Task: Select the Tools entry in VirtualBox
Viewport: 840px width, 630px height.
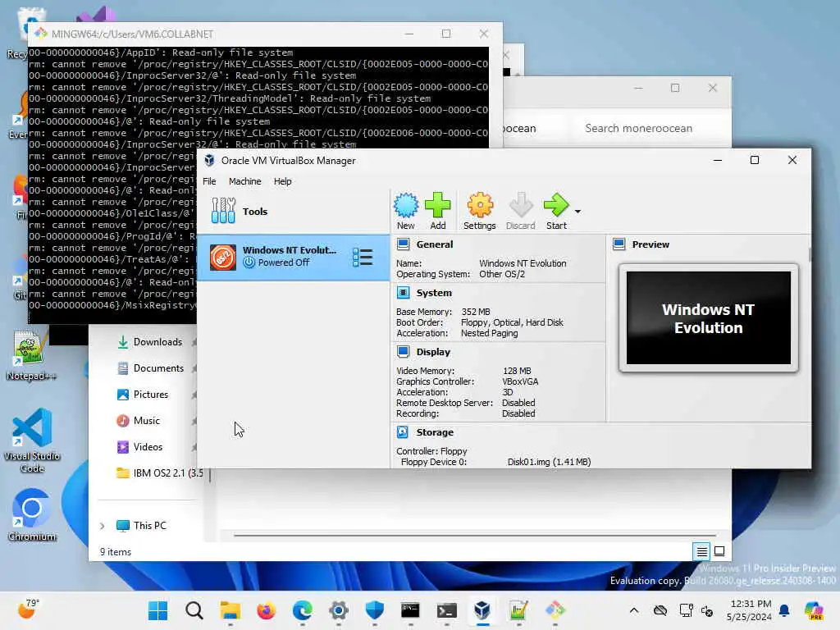Action: pos(293,211)
